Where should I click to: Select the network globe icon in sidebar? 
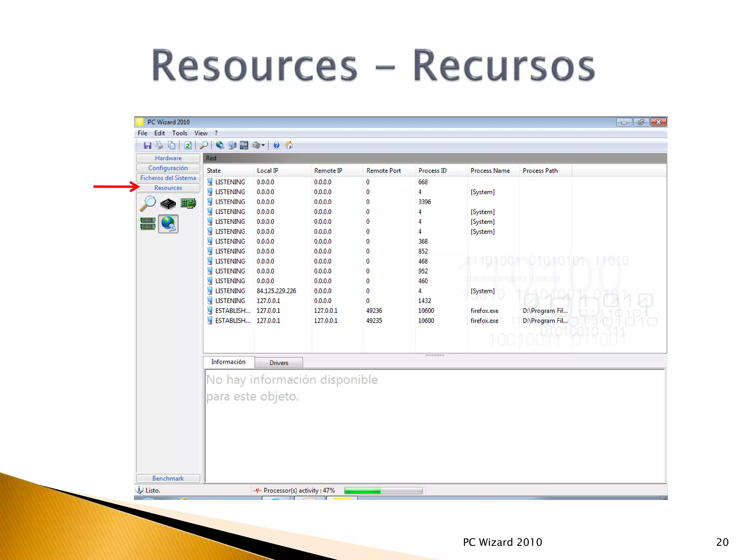[x=168, y=223]
